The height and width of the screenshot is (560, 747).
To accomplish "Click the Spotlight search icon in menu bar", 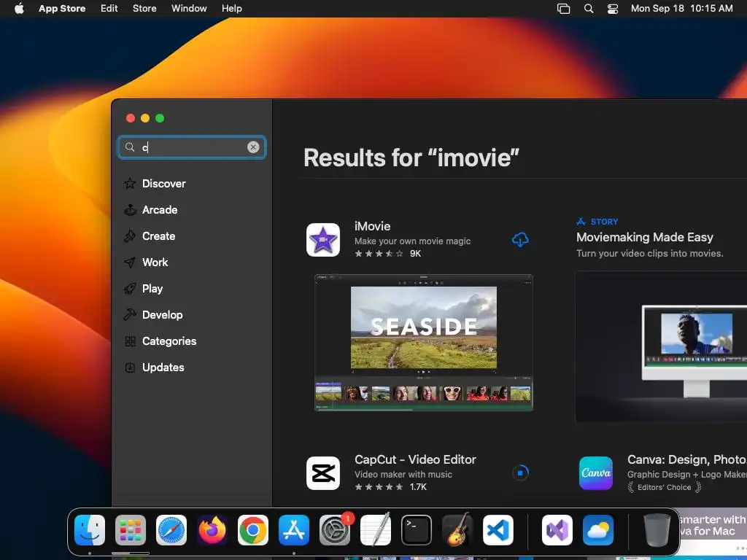I will 589,9.
